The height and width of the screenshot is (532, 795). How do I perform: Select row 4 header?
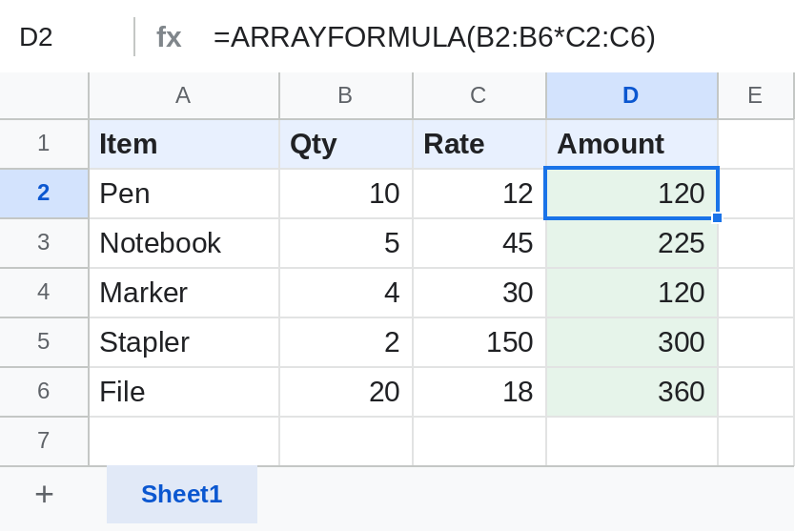click(44, 293)
